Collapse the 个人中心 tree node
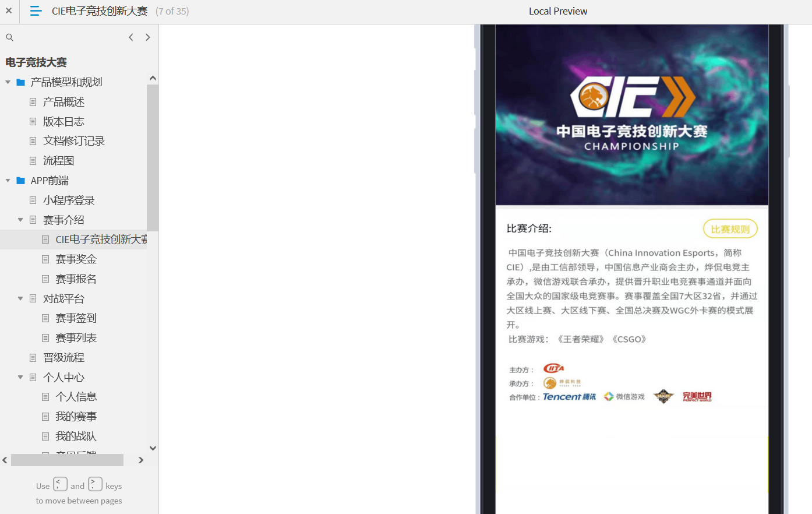812x514 pixels. [20, 377]
